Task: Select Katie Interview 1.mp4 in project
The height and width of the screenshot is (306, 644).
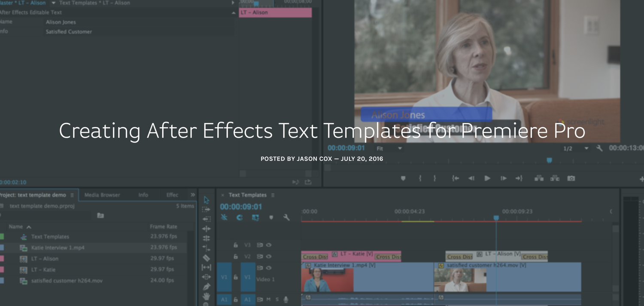Action: [58, 248]
